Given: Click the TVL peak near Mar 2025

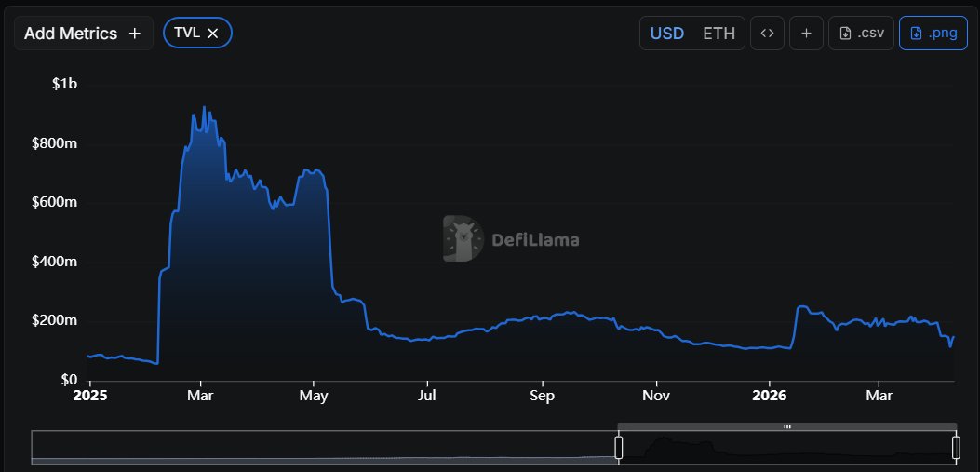Looking at the screenshot, I should 205,108.
